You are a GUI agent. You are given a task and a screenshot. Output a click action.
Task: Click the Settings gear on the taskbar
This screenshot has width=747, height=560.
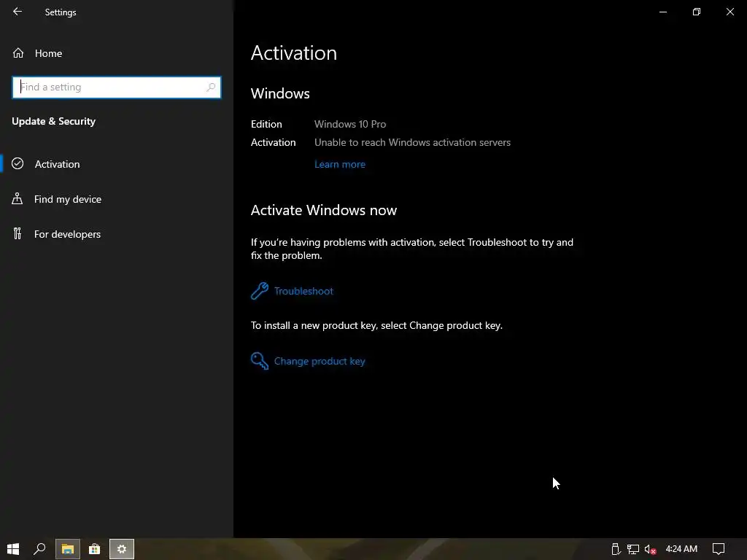(122, 549)
